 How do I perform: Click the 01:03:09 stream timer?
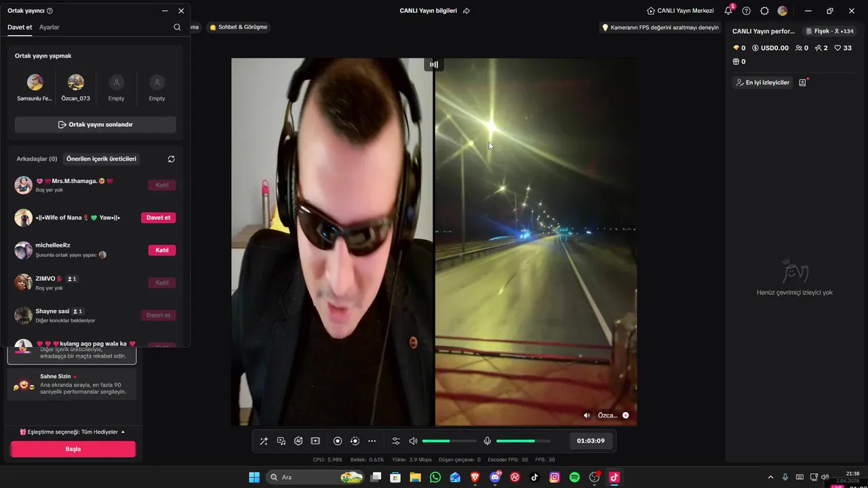[x=591, y=441]
